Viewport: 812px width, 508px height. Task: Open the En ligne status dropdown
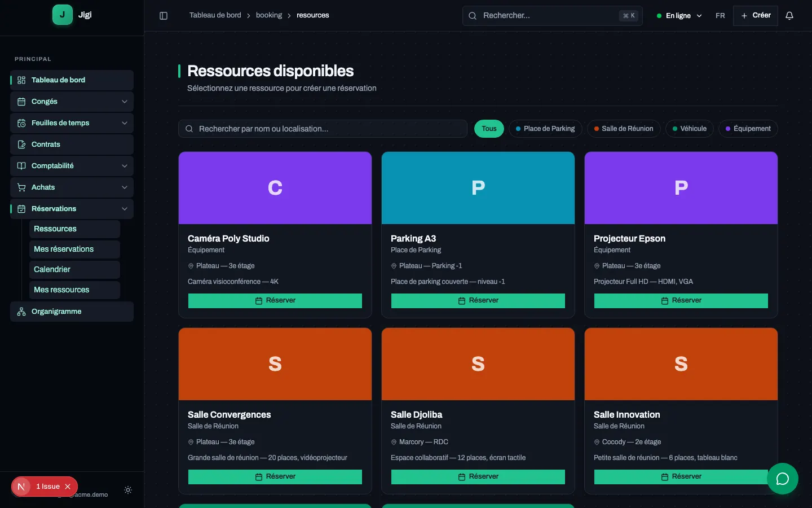click(679, 16)
